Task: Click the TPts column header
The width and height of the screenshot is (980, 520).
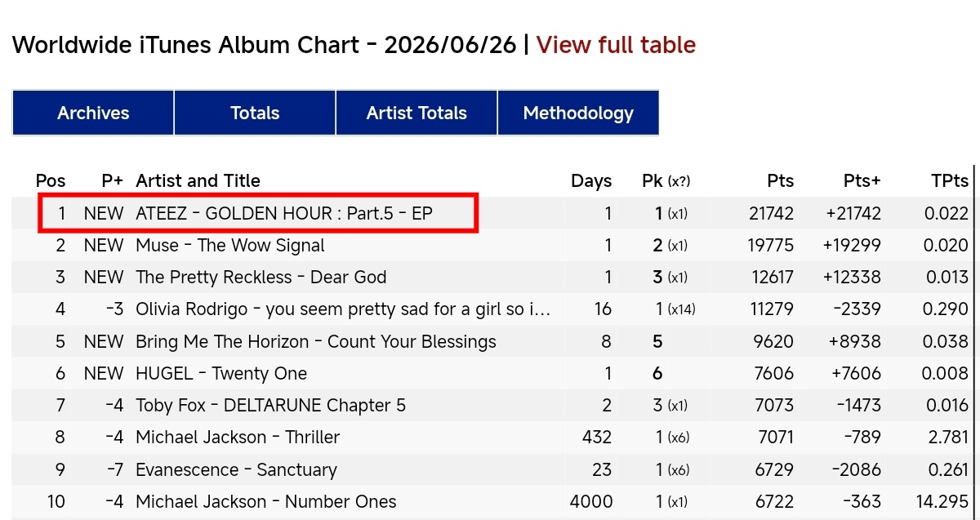Action: click(950, 181)
